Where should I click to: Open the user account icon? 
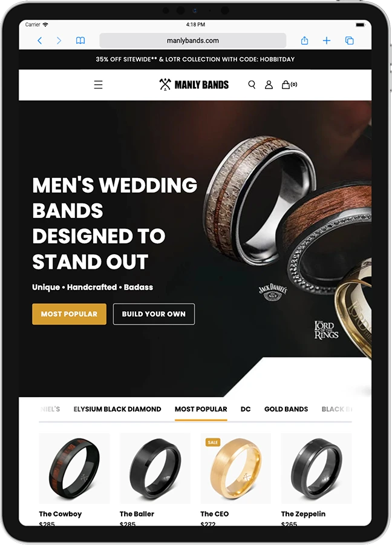(269, 84)
